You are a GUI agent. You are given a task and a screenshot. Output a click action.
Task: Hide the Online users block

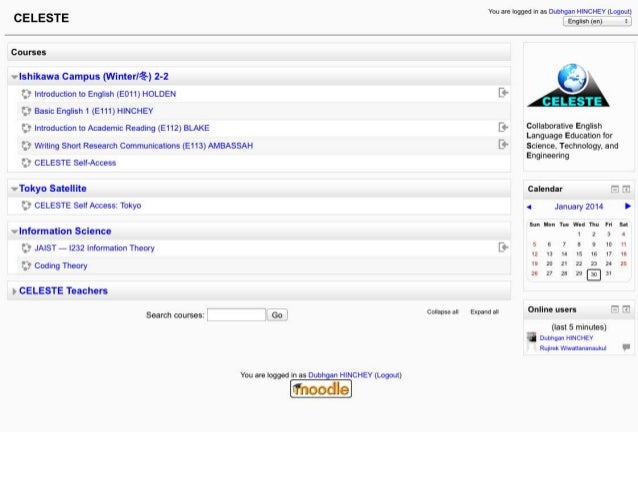615,310
